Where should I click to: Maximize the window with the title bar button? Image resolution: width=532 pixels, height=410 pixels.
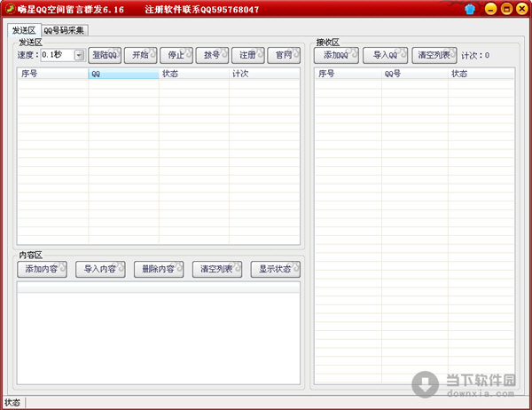pos(505,9)
